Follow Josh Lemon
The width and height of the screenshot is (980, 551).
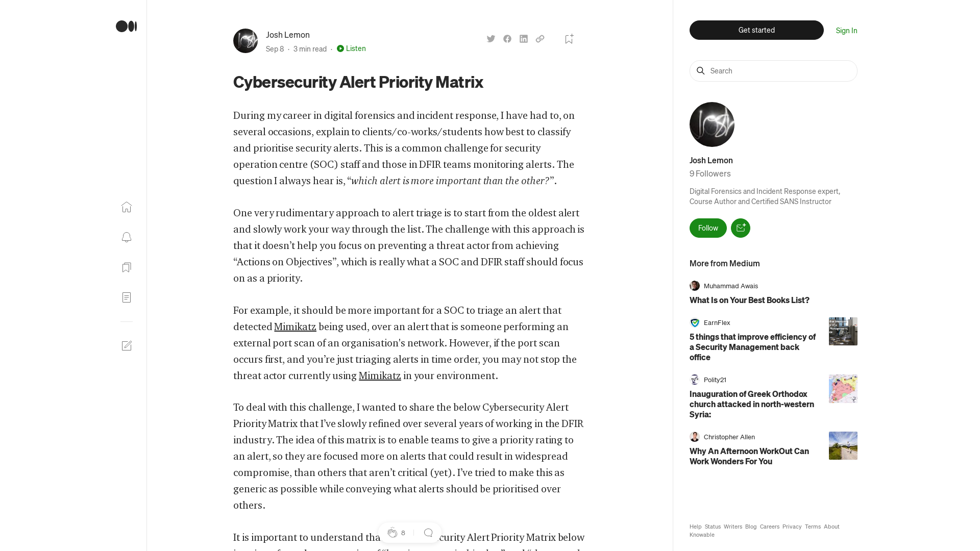coord(707,228)
